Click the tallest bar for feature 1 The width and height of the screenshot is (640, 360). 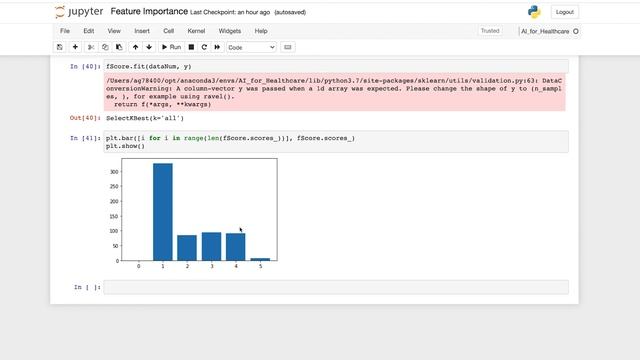(163, 212)
